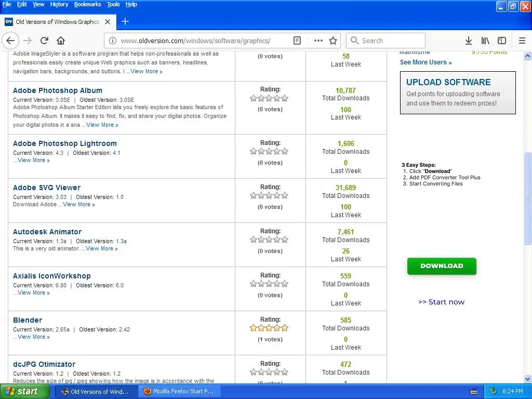This screenshot has height=399, width=532.
Task: Click View More under Blender
Action: [x=34, y=337]
